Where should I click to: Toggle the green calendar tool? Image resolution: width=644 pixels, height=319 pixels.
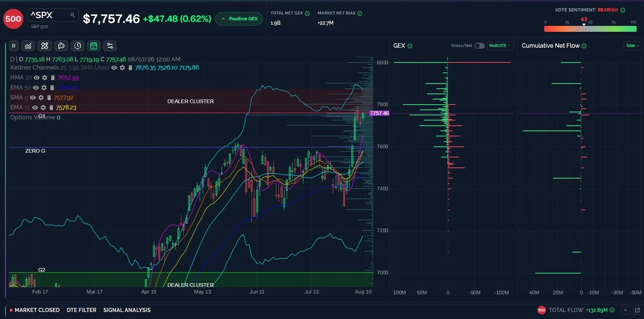[x=94, y=46]
